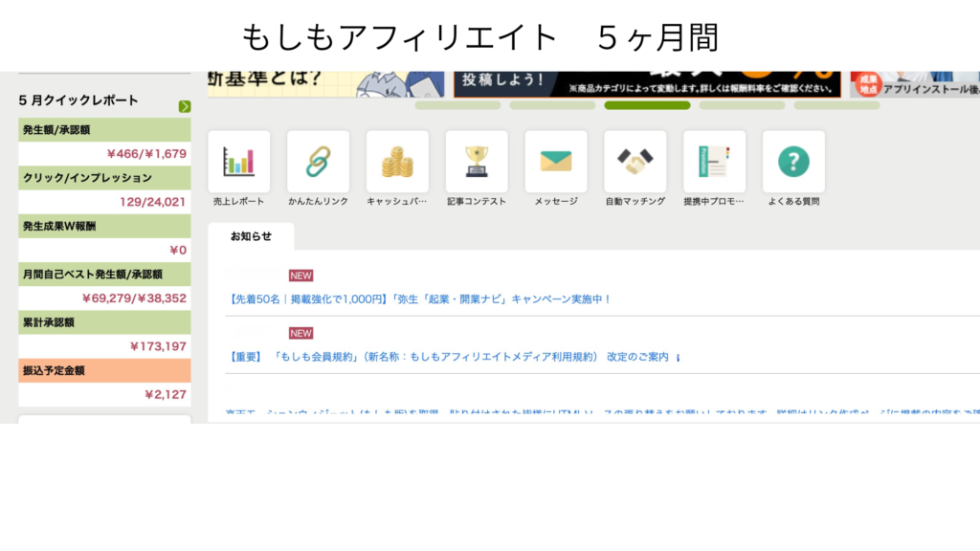Select the お知らせ tab
980x551 pixels.
tap(252, 236)
